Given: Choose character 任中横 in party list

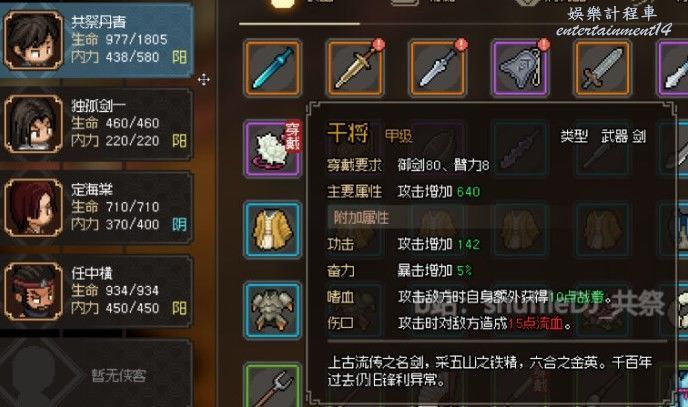Looking at the screenshot, I should 97,292.
